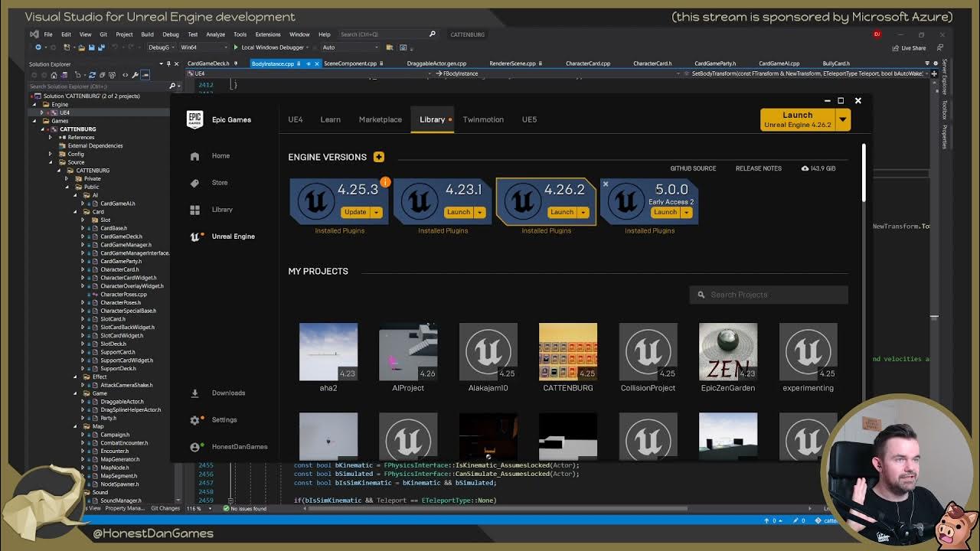Go to Library in the launcher sidebar
Image resolution: width=980 pixels, height=551 pixels.
pyautogui.click(x=211, y=210)
